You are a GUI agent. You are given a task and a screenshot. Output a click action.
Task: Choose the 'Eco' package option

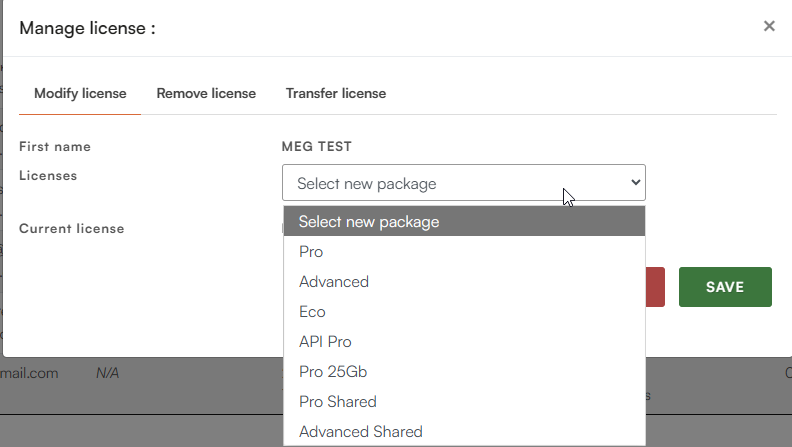(312, 312)
